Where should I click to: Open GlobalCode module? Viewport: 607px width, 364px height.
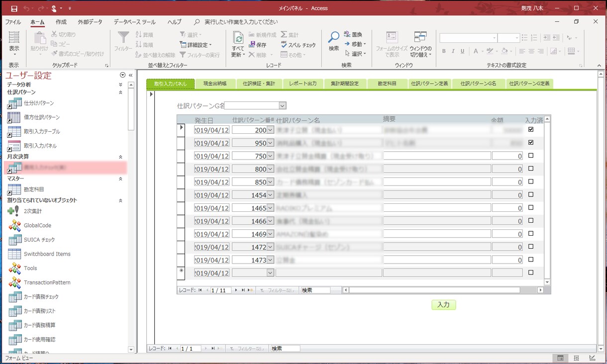point(30,225)
